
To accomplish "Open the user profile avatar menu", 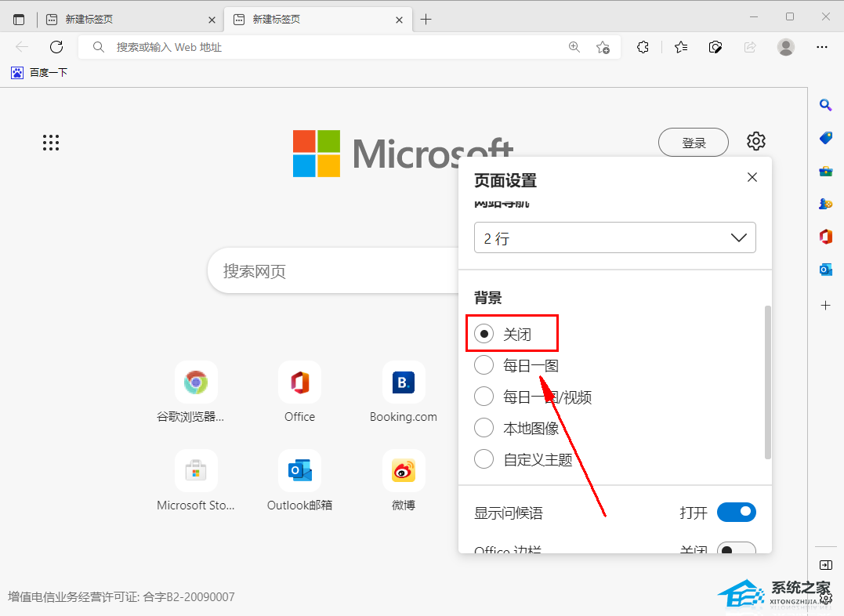I will [785, 47].
